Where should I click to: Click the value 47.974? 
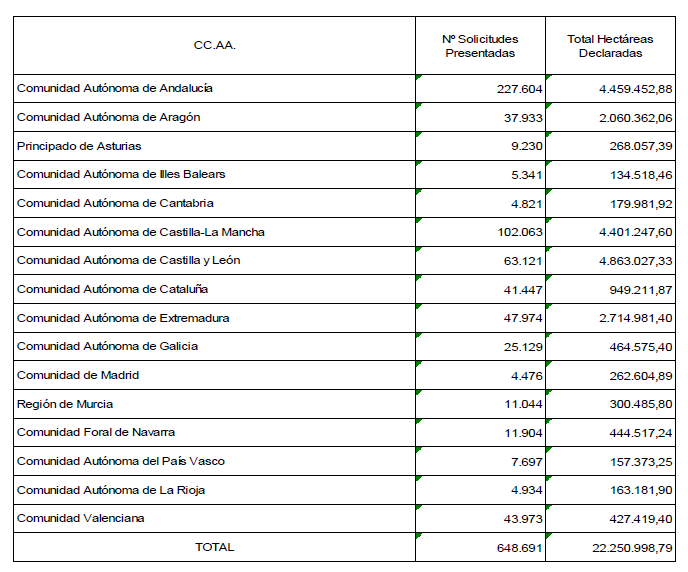(523, 318)
